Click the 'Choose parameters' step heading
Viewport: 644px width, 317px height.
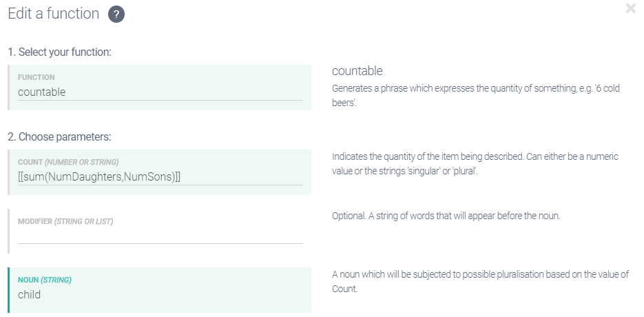59,136
